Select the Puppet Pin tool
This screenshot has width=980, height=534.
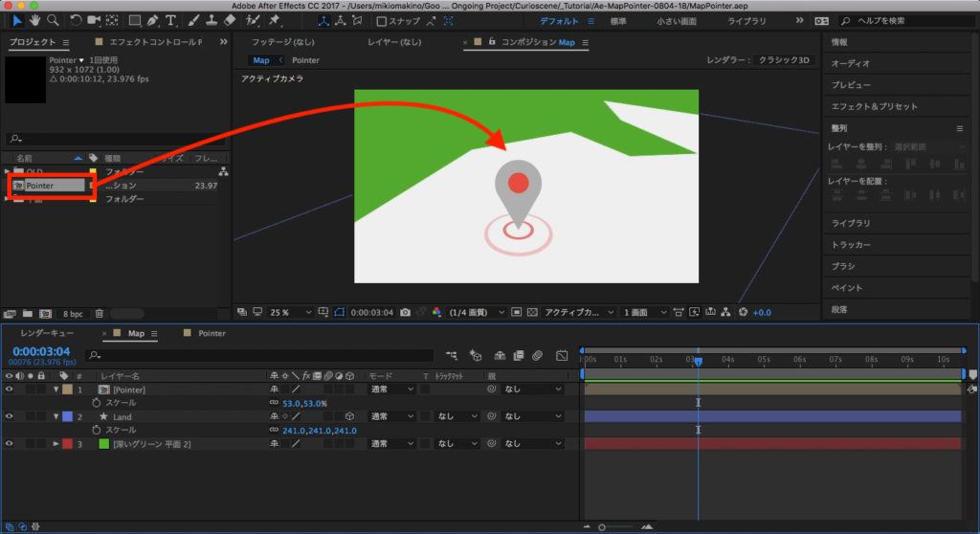[275, 20]
